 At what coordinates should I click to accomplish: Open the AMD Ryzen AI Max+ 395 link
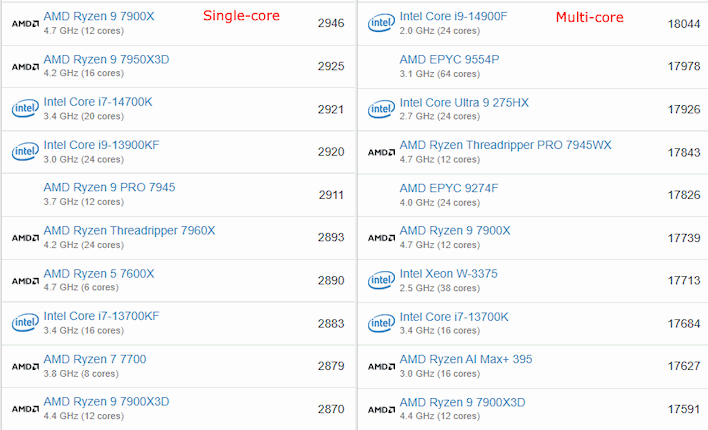[466, 360]
